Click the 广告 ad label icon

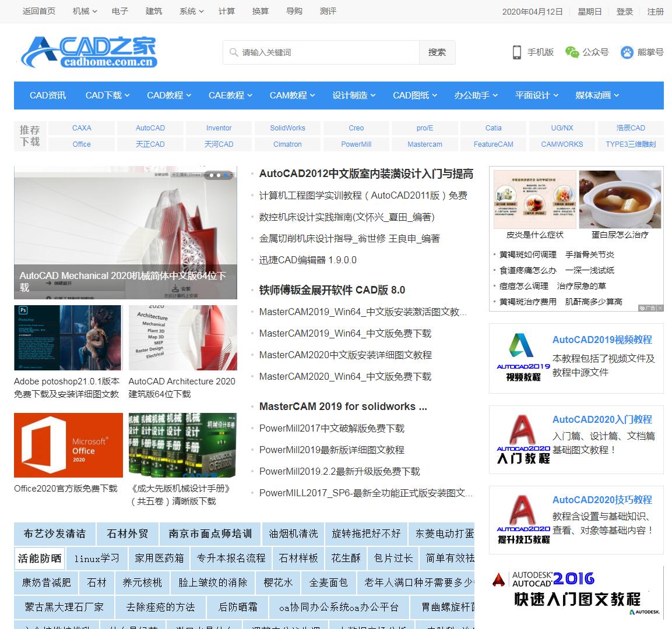(x=647, y=308)
